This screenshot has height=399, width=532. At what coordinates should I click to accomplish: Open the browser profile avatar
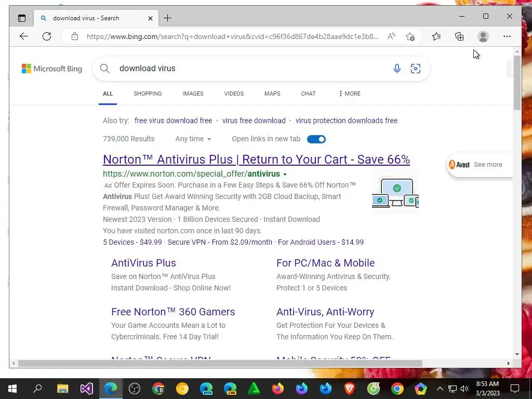pos(483,36)
